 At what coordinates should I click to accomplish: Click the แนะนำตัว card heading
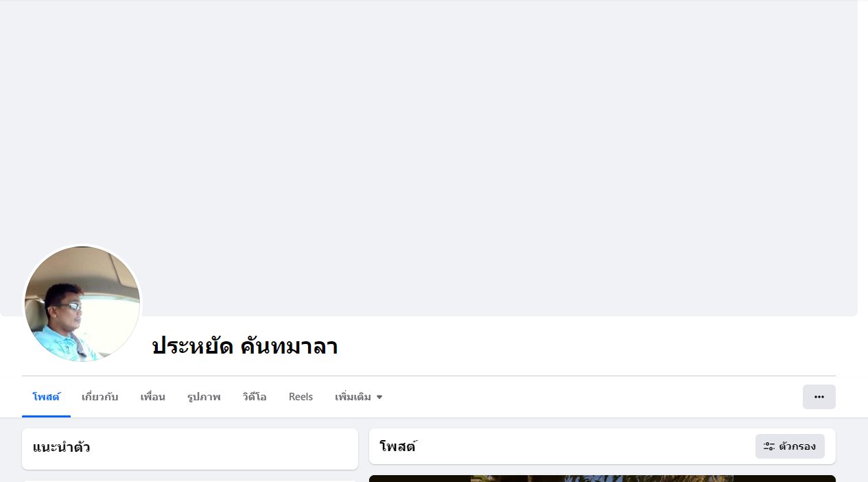pos(62,448)
